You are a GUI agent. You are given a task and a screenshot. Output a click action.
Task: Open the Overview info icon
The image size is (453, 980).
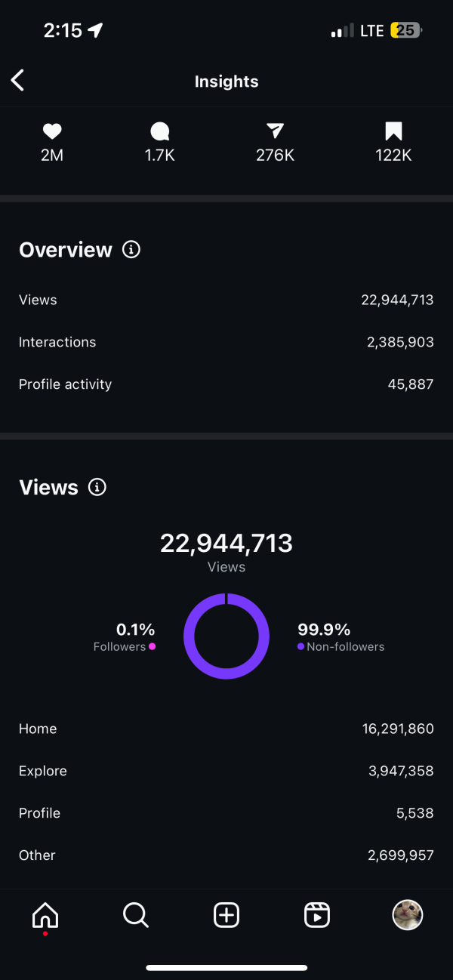pyautogui.click(x=131, y=250)
